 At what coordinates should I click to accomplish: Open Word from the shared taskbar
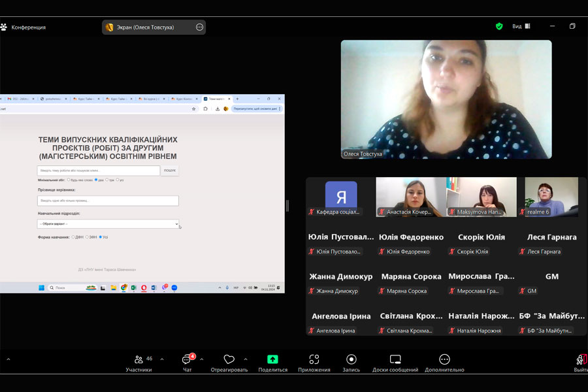(x=154, y=287)
